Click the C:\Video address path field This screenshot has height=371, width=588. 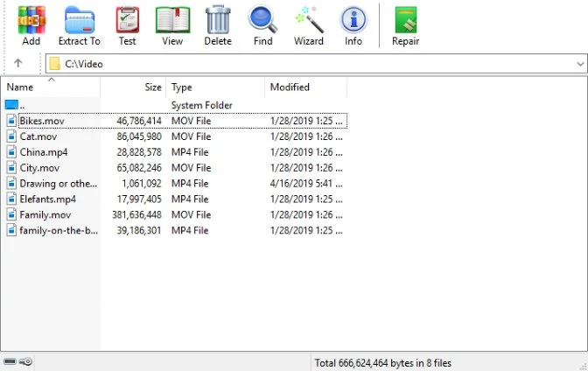point(316,64)
